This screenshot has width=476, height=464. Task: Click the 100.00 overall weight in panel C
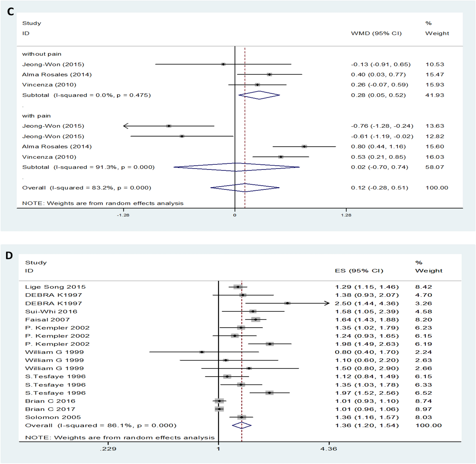[437, 188]
